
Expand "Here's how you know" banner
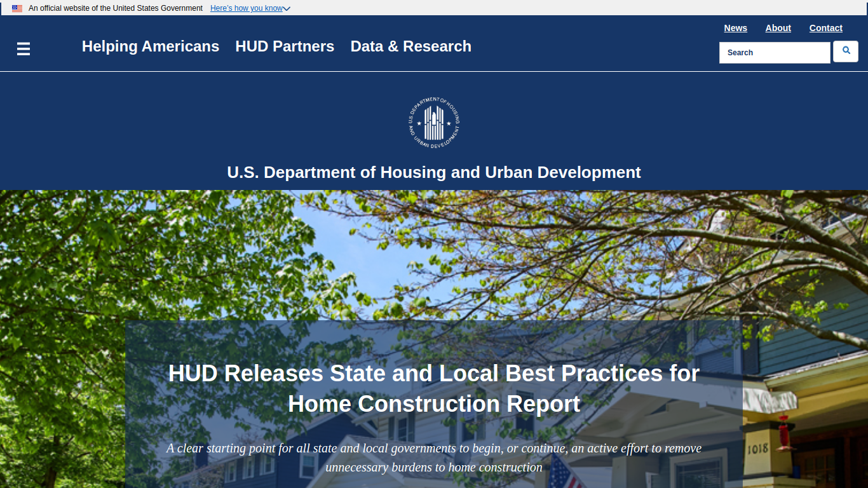250,8
